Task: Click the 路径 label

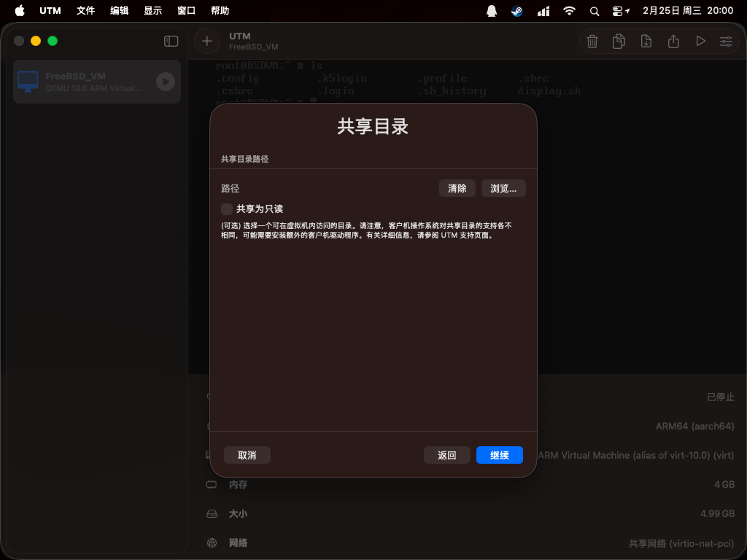Action: 230,189
